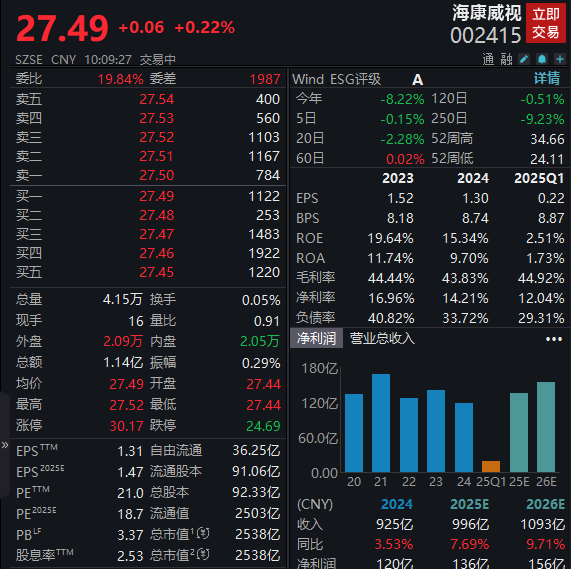Select the 买四 price 27.46
The width and height of the screenshot is (571, 569).
click(x=157, y=253)
